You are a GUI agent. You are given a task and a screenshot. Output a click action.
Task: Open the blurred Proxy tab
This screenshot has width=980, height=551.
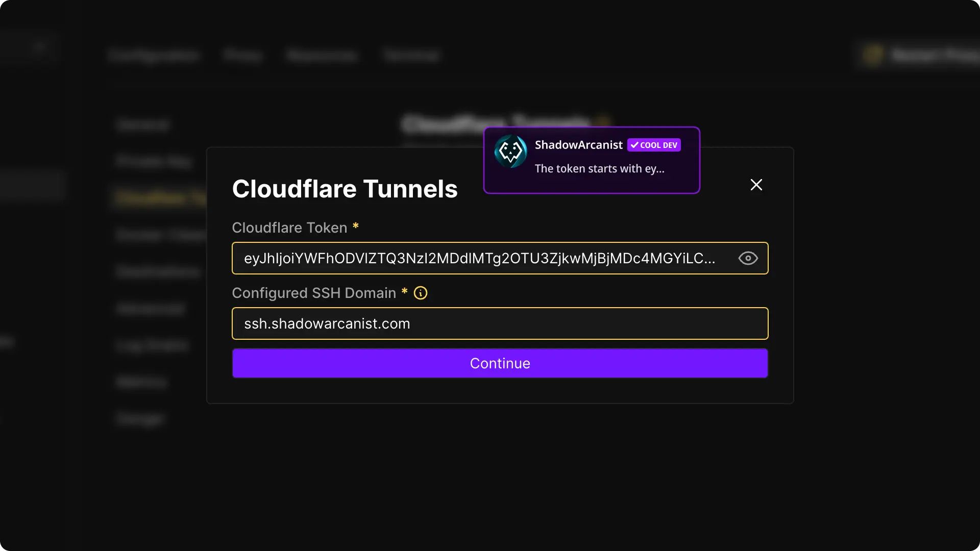click(x=243, y=55)
